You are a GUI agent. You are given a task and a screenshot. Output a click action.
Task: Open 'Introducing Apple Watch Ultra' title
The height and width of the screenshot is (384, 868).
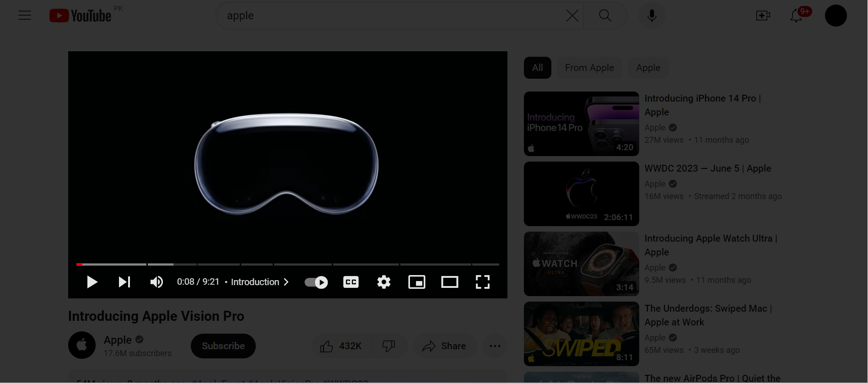point(711,245)
